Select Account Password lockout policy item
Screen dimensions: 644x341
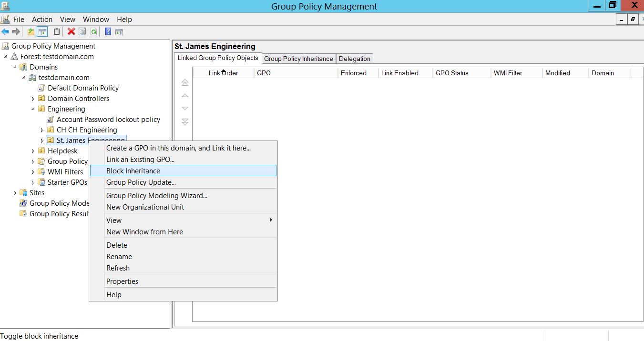[x=108, y=120]
